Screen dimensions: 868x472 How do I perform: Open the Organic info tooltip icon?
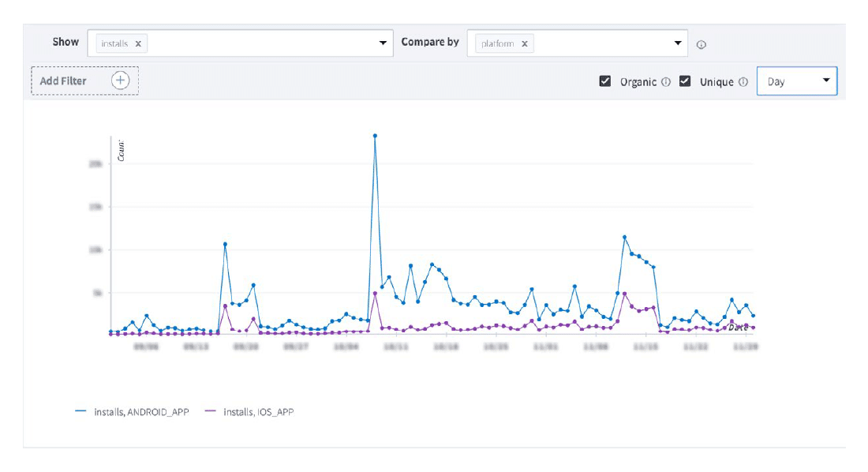point(667,81)
